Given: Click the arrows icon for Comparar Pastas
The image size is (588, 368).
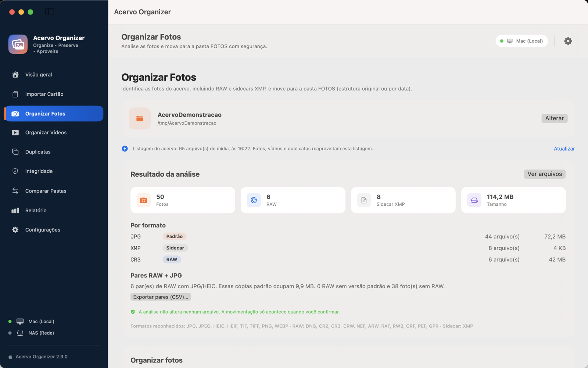Looking at the screenshot, I should coord(15,191).
